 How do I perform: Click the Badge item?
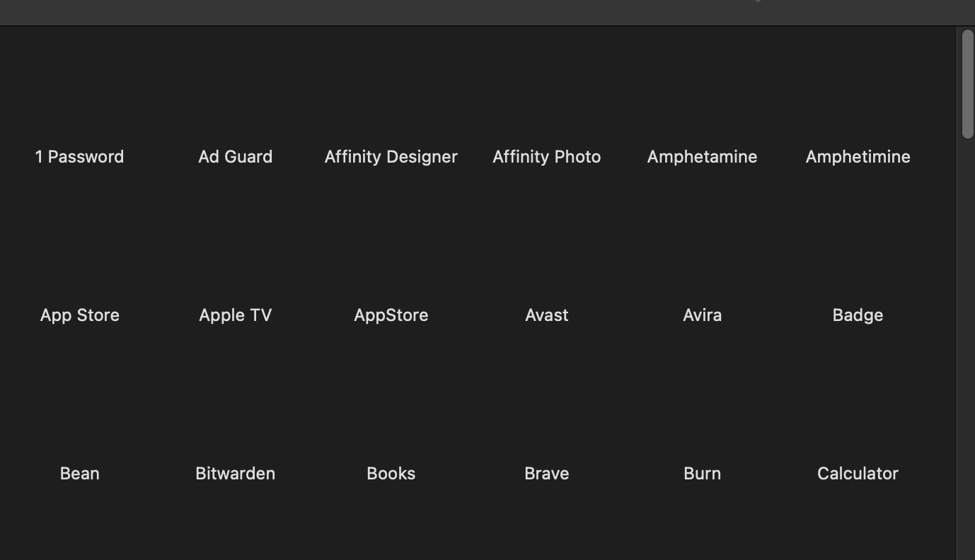858,315
